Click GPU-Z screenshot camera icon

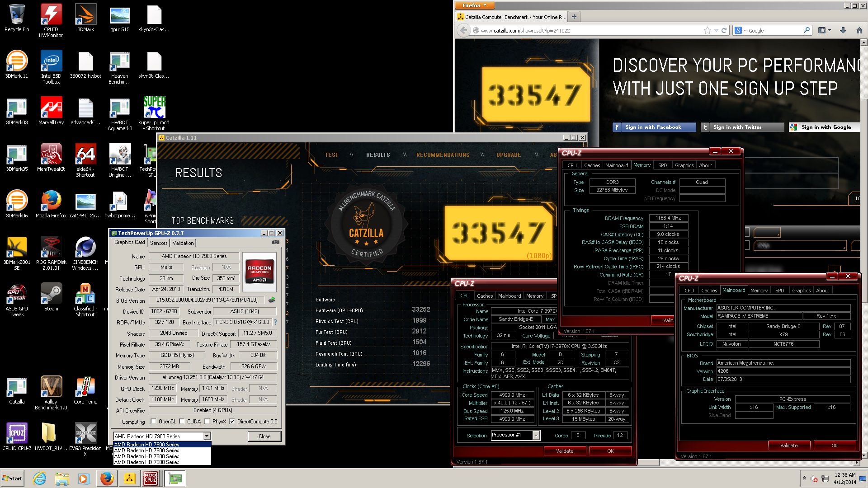275,243
